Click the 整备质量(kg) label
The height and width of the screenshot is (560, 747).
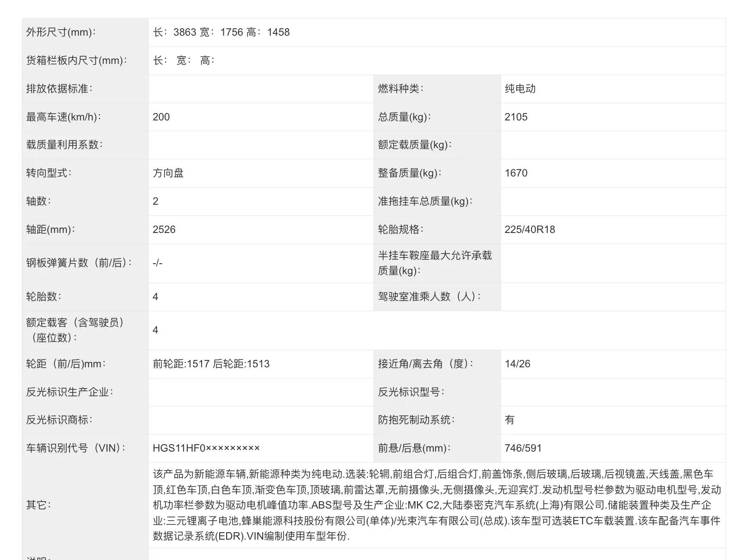click(410, 173)
